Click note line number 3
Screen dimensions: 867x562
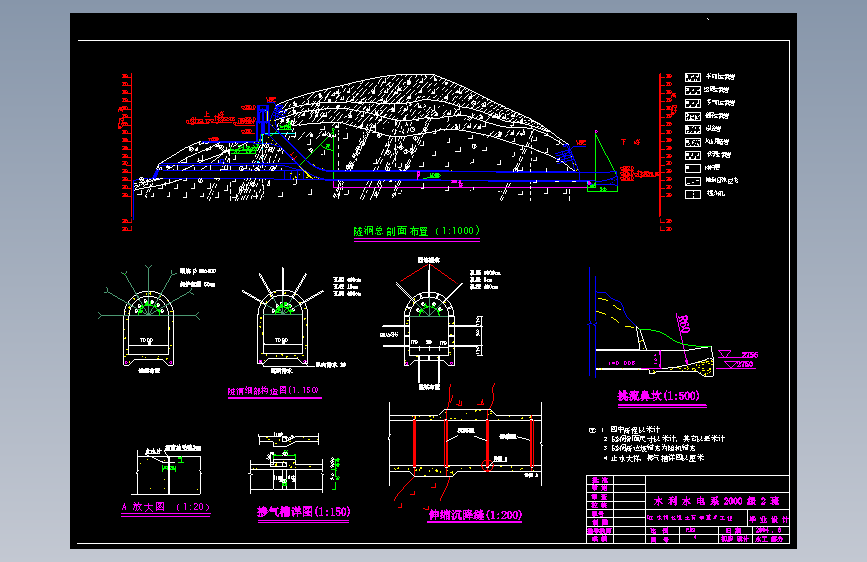(x=650, y=448)
